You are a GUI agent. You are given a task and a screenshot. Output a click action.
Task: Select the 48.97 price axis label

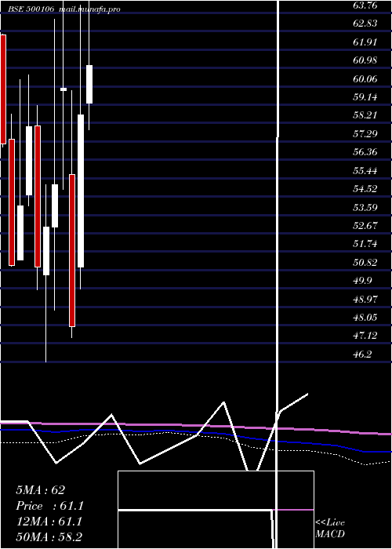coord(365,299)
